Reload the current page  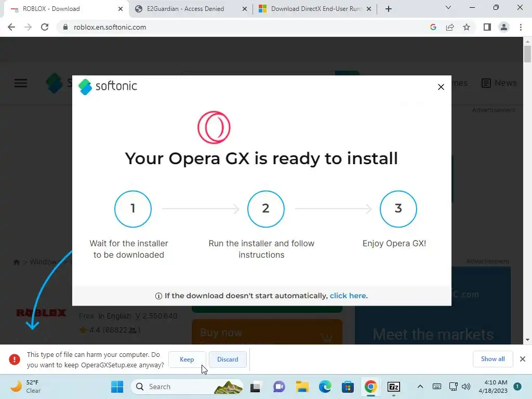[45, 27]
